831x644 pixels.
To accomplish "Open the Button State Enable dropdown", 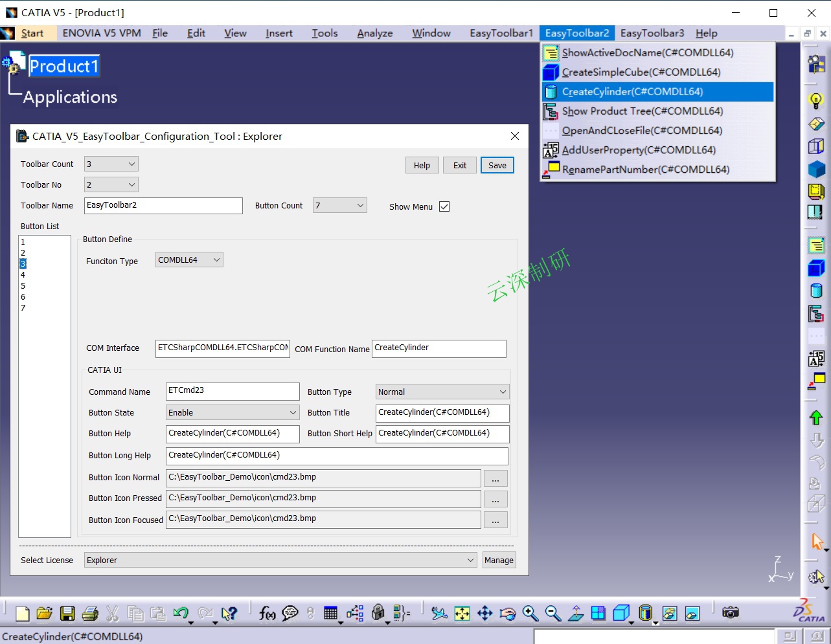I will [x=233, y=413].
